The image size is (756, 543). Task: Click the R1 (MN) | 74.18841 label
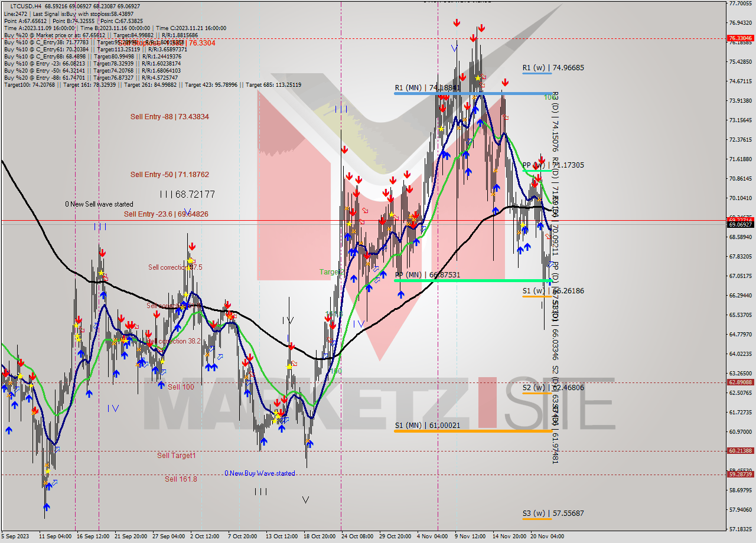pos(427,88)
